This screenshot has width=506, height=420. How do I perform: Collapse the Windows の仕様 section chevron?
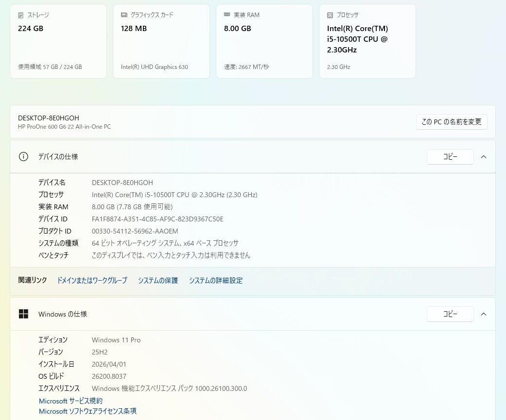tap(484, 314)
